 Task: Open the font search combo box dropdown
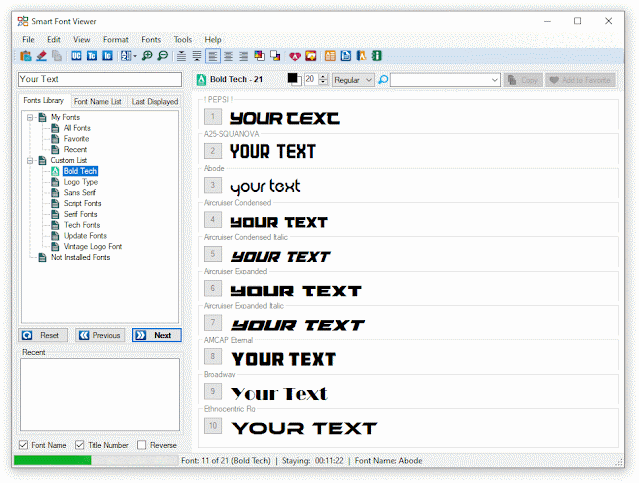pos(494,80)
